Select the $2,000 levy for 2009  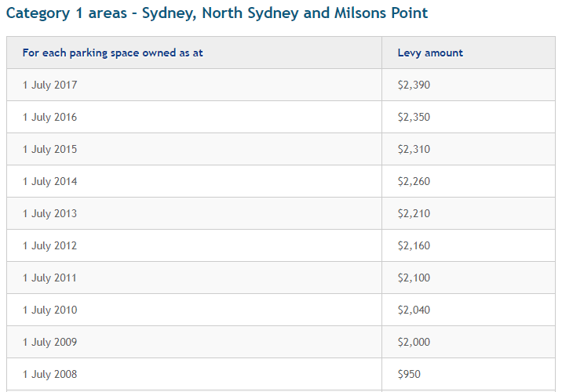pos(414,342)
